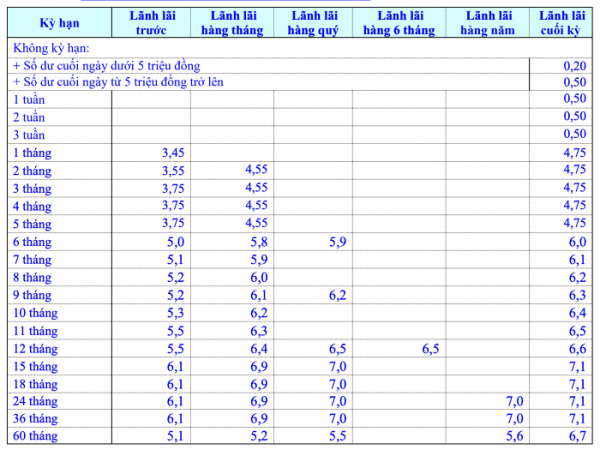The height and width of the screenshot is (450, 600).
Task: Select the '1 tháng' term label
Action: tap(32, 153)
